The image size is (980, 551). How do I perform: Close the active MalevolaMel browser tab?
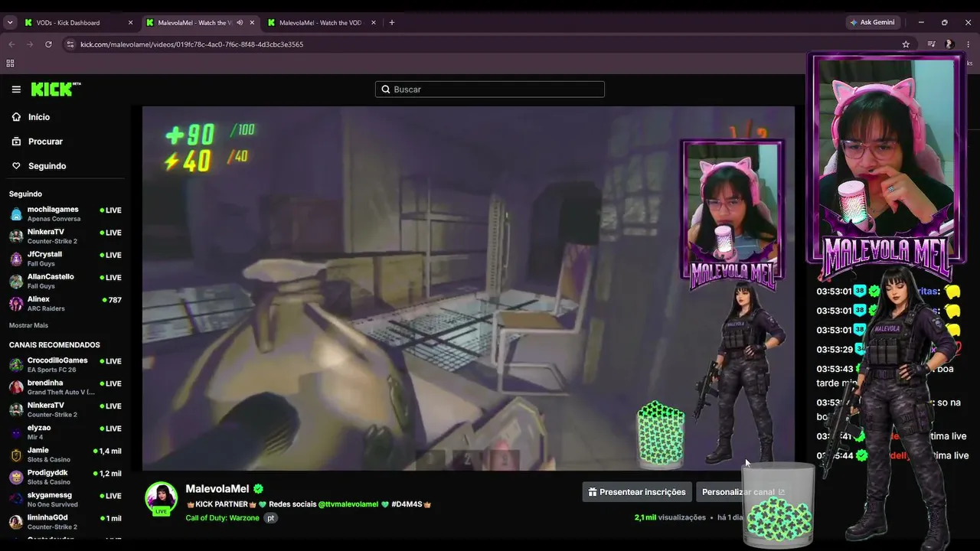(x=252, y=23)
